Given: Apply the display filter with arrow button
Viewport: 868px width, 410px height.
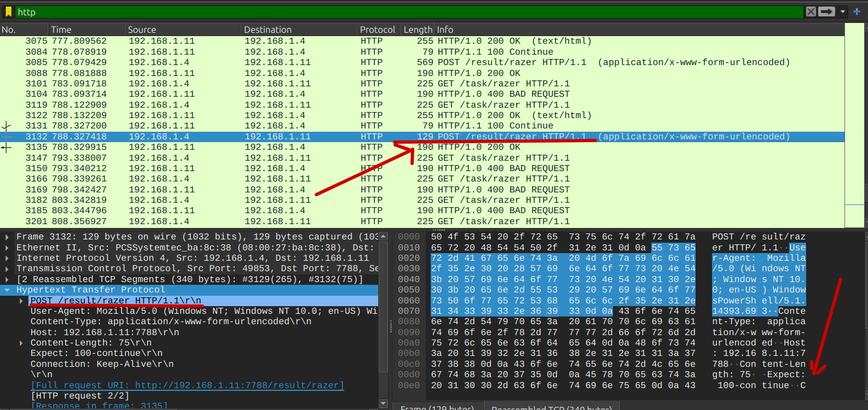Looking at the screenshot, I should tap(826, 11).
